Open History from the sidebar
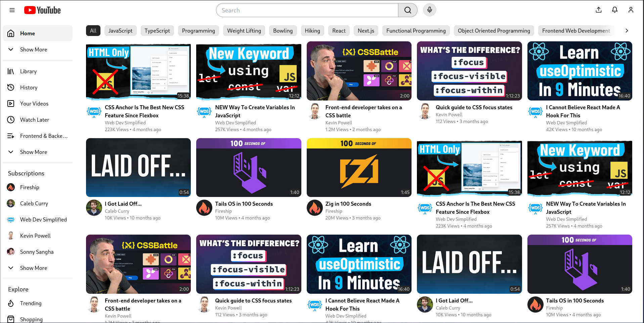 [38, 87]
